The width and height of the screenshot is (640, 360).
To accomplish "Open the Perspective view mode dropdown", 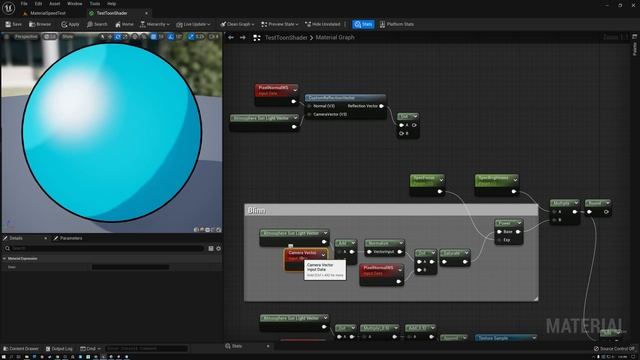I will (x=26, y=37).
